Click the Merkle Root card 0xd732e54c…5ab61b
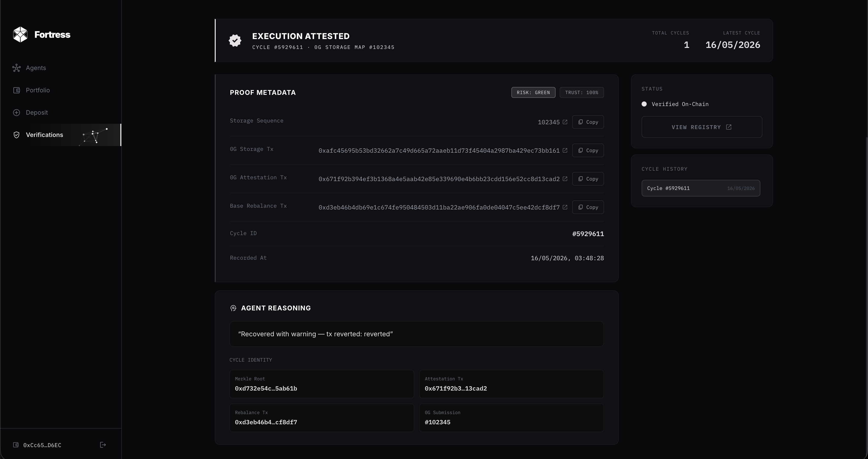 [x=322, y=384]
